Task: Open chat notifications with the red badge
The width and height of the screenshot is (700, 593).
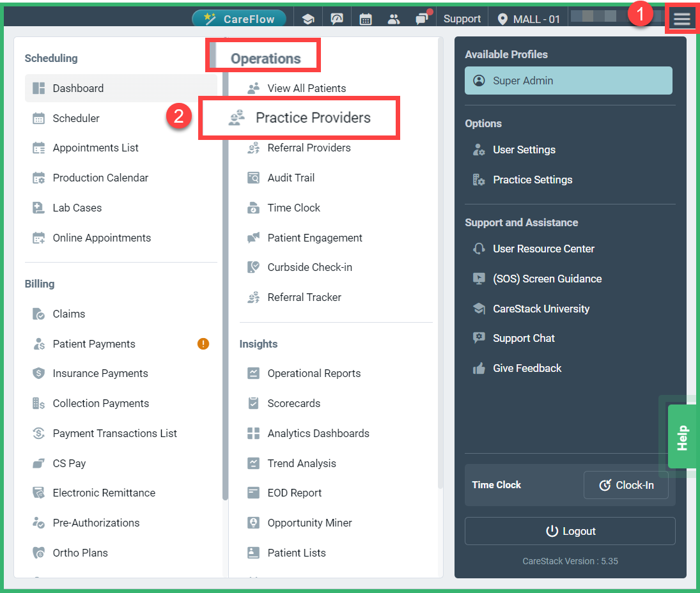Action: (423, 18)
